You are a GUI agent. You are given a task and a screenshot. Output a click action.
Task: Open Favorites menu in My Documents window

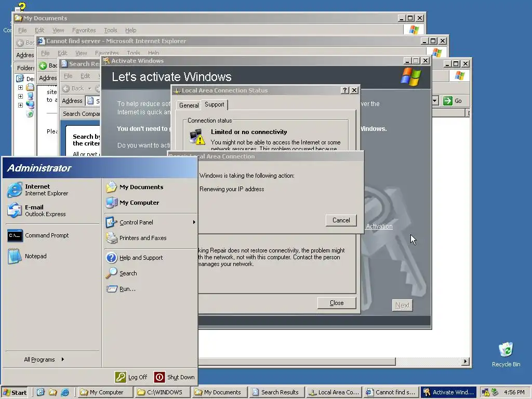point(84,30)
